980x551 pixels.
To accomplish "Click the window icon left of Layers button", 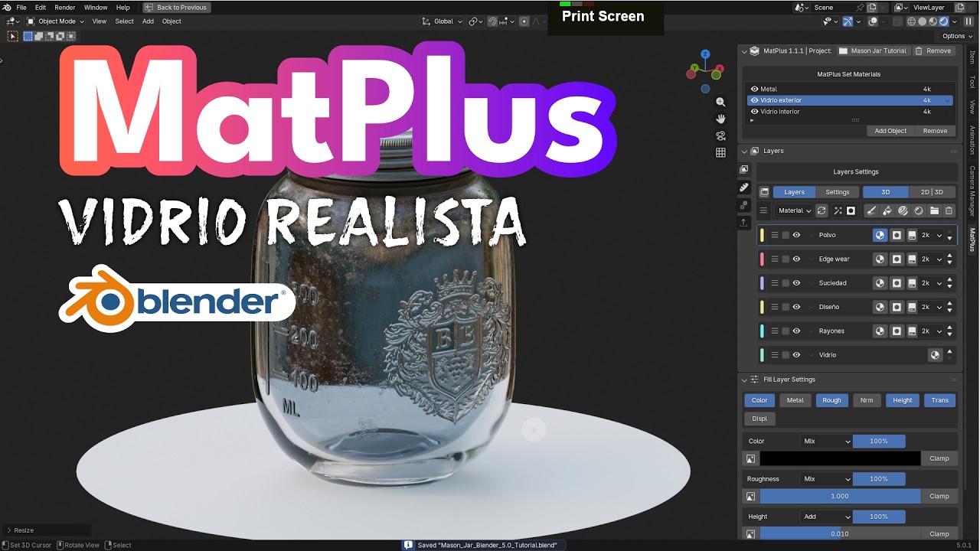I will click(x=764, y=192).
